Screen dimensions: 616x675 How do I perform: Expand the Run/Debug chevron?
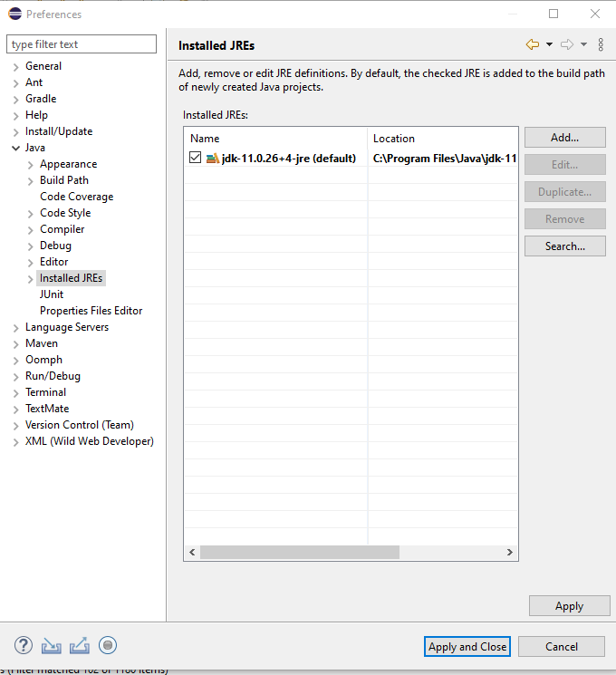click(16, 377)
